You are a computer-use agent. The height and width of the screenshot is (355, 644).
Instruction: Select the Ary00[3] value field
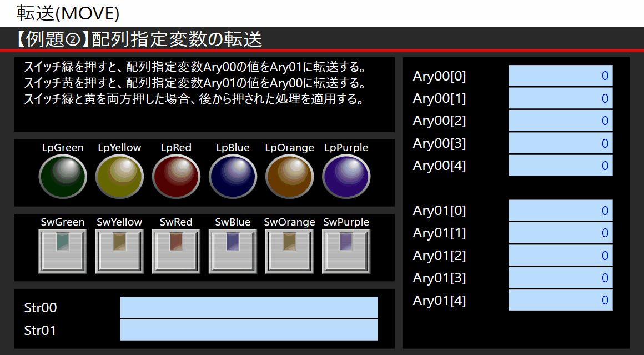(x=561, y=143)
